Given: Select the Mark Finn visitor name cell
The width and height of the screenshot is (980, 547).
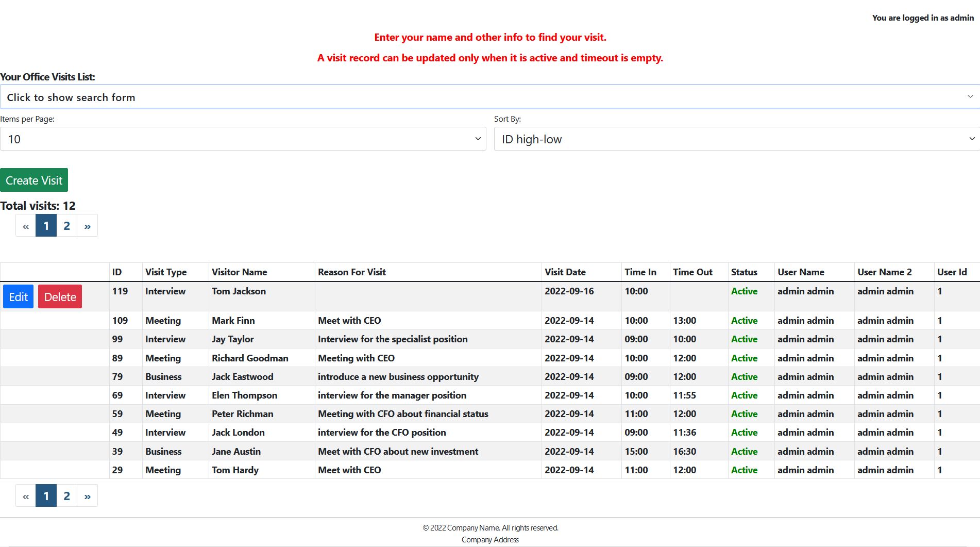Looking at the screenshot, I should [262, 321].
